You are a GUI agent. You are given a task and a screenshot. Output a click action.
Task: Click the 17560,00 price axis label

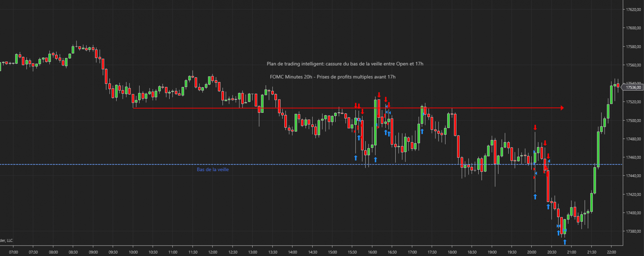633,65
